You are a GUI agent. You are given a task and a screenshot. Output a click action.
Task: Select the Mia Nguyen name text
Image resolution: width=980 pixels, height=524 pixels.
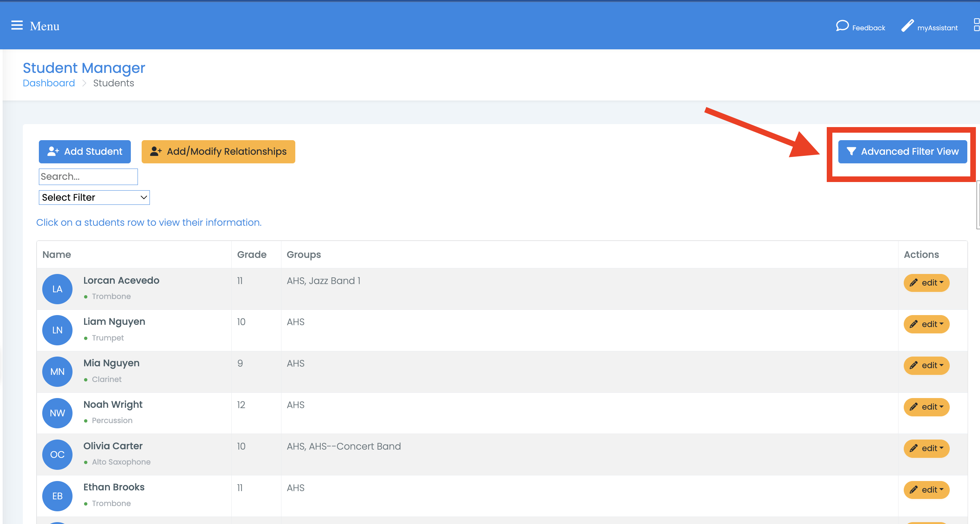111,363
